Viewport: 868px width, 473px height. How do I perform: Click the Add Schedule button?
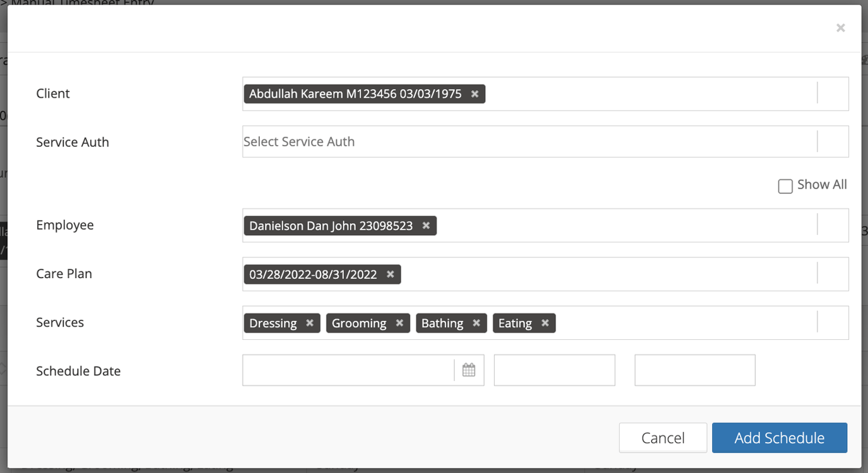pos(779,438)
